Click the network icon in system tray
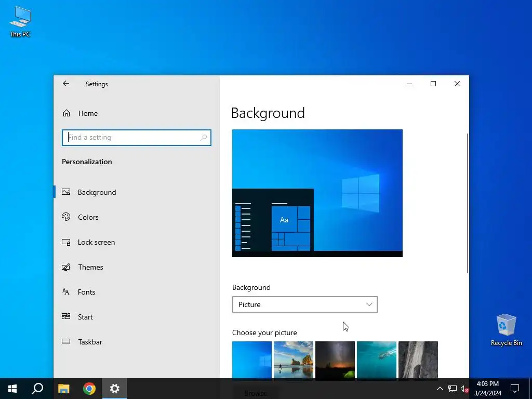Image resolution: width=532 pixels, height=399 pixels. coord(453,389)
